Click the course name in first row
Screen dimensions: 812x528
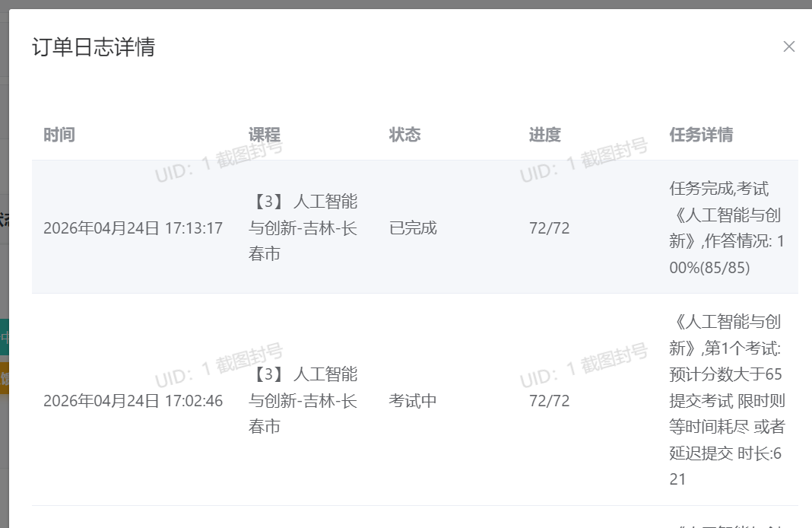[303, 227]
